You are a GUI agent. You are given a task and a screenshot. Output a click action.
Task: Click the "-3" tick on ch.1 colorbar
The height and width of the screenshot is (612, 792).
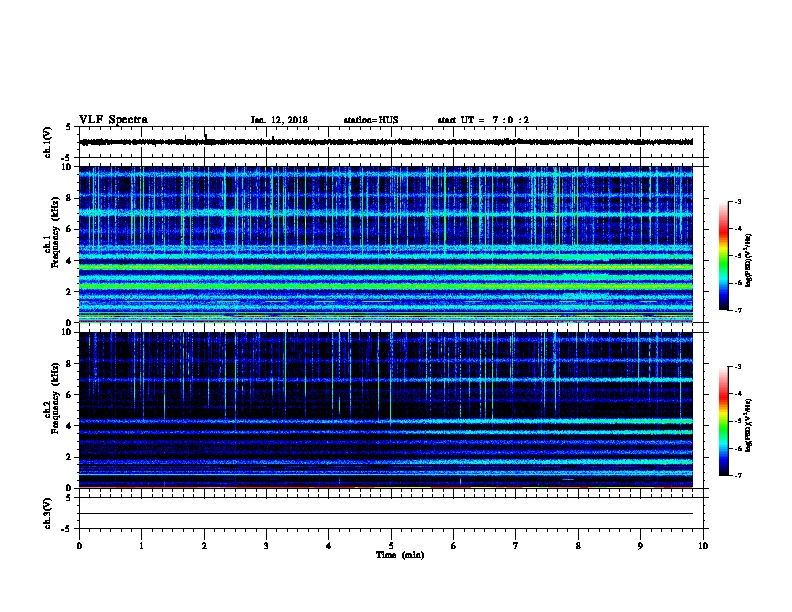737,201
